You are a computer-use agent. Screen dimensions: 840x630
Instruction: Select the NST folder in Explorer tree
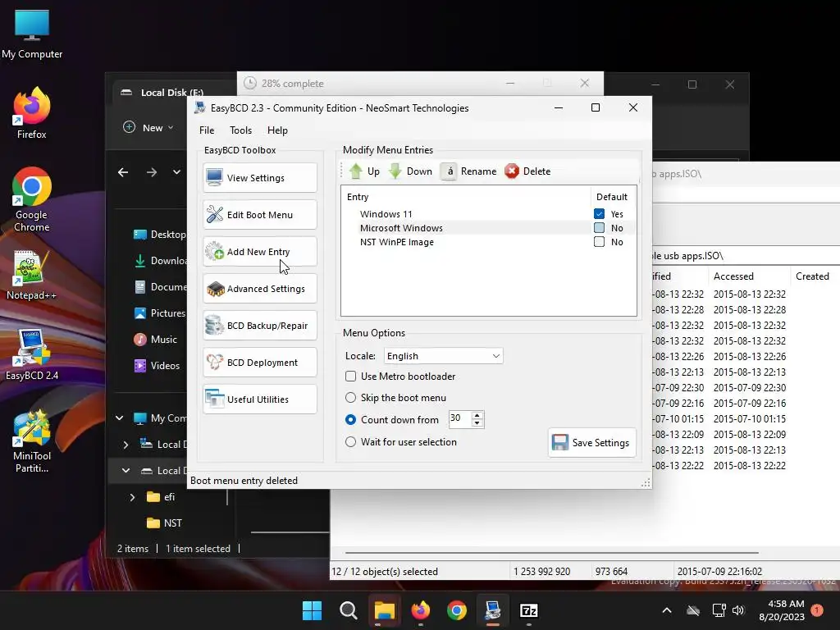(x=164, y=523)
